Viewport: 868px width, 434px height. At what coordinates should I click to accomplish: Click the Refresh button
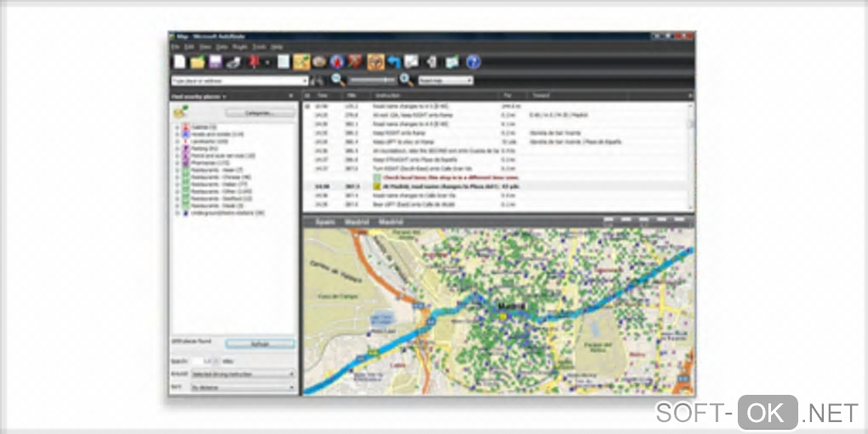[x=260, y=344]
